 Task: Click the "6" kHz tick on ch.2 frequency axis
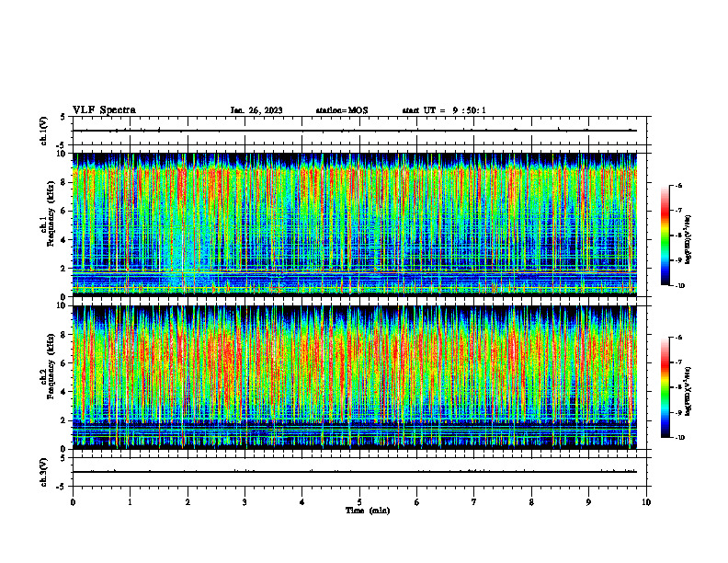point(63,363)
